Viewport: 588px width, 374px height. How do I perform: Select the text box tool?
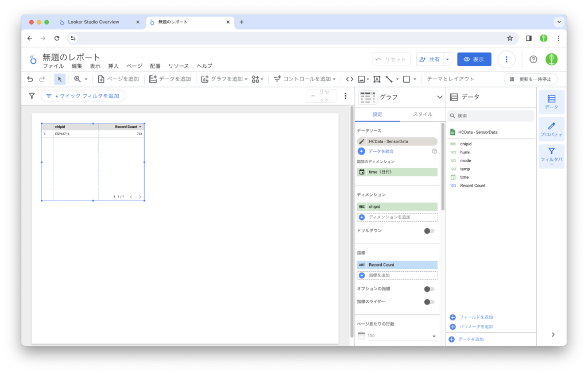pyautogui.click(x=377, y=79)
